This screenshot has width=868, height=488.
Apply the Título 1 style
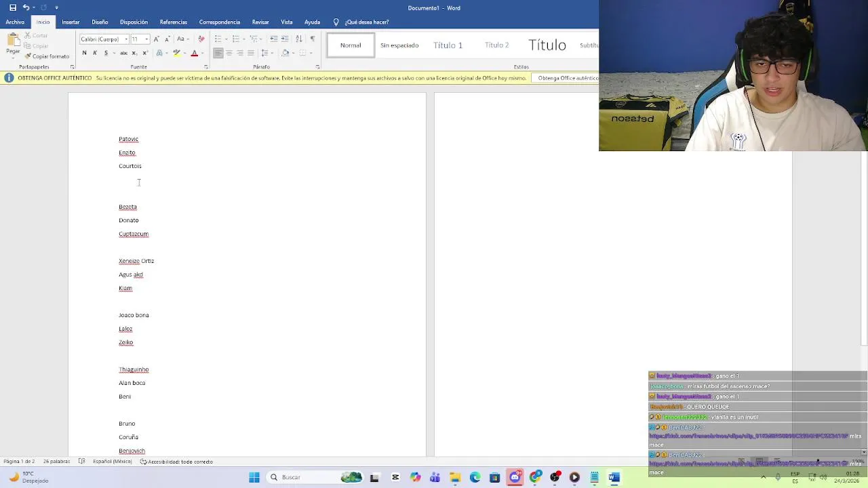(x=448, y=45)
